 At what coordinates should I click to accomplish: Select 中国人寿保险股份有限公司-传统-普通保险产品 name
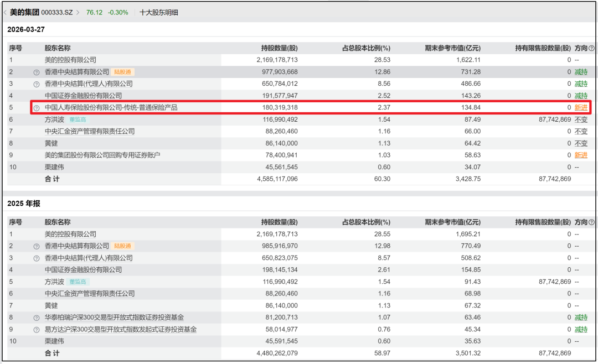tap(111, 107)
